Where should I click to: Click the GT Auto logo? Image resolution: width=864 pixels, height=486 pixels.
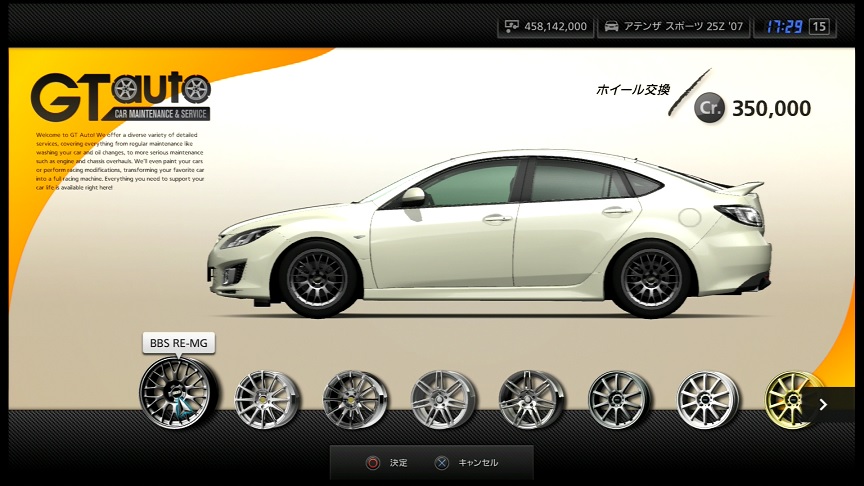[x=121, y=96]
